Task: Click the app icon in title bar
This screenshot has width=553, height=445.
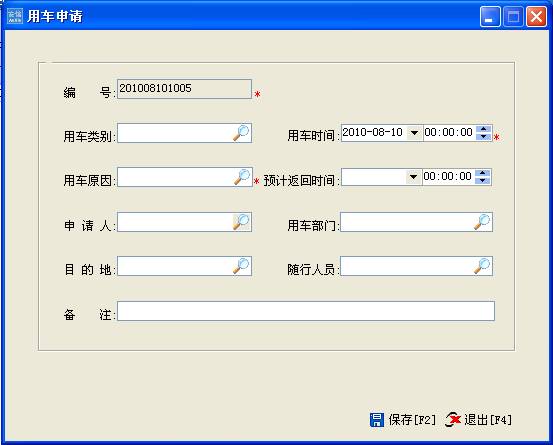Action: coord(15,16)
